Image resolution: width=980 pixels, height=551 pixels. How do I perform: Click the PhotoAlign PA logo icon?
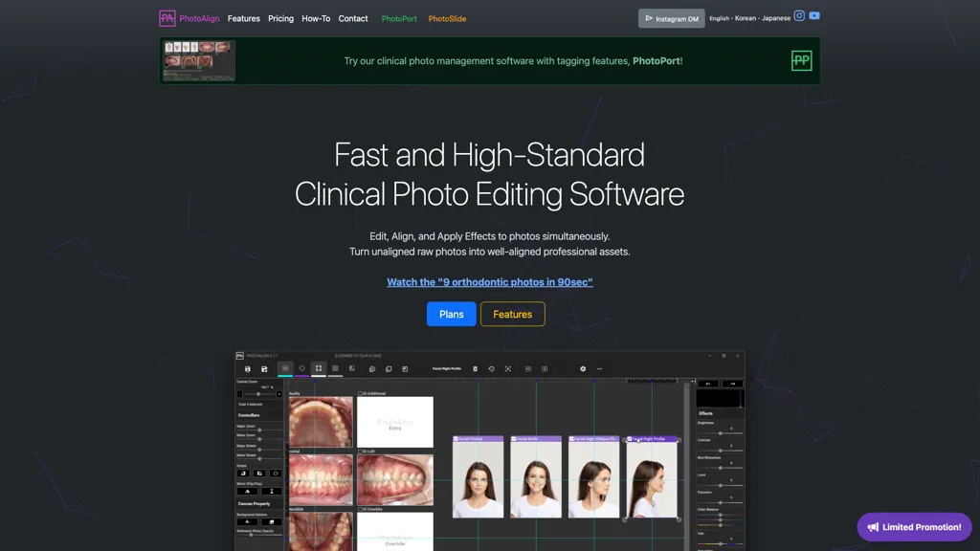167,18
